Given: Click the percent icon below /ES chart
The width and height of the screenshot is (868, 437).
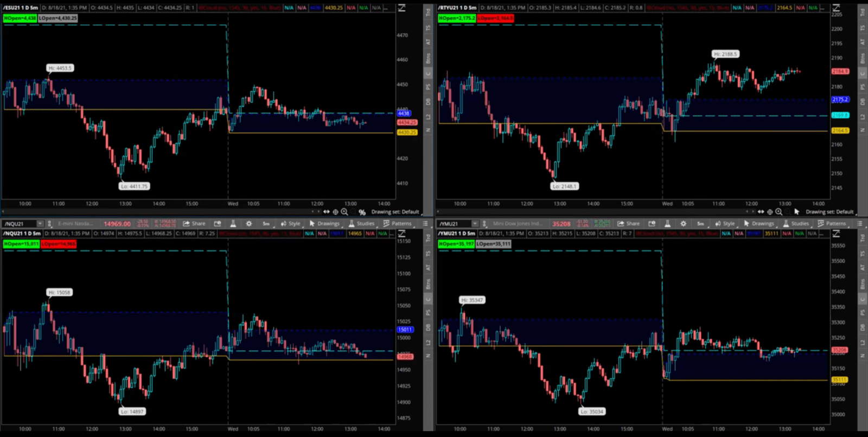Looking at the screenshot, I should (x=362, y=212).
